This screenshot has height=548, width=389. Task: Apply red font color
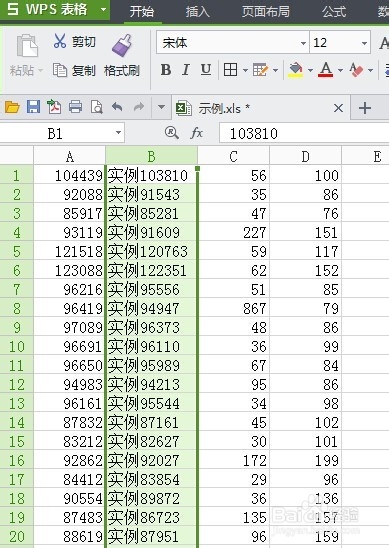pos(326,70)
